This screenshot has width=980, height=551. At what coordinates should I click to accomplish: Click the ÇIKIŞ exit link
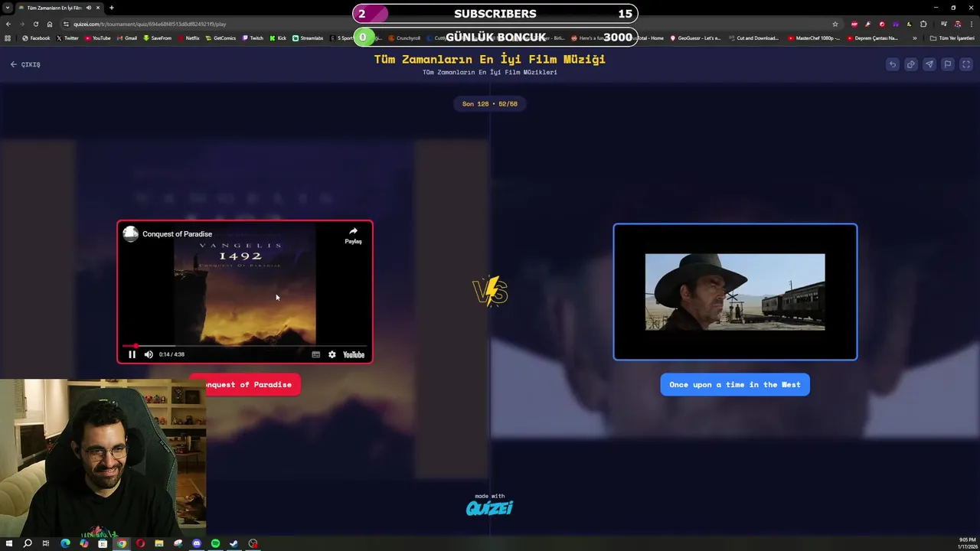(25, 64)
